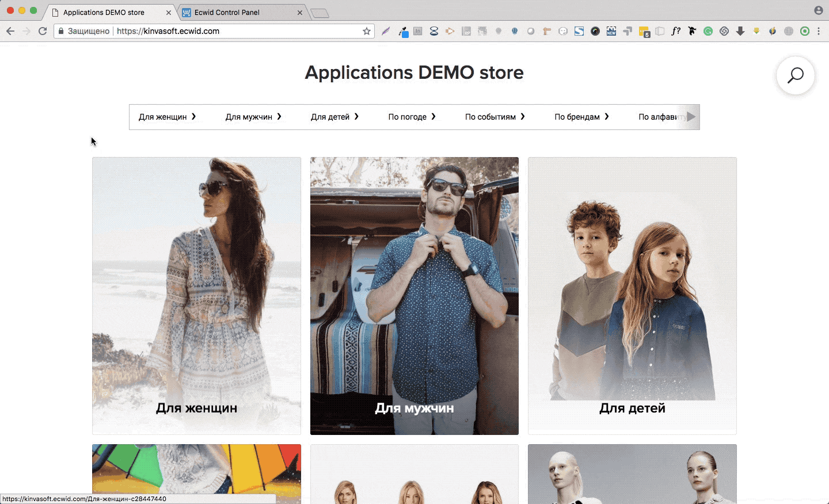Click the search magnifier icon

click(x=795, y=75)
